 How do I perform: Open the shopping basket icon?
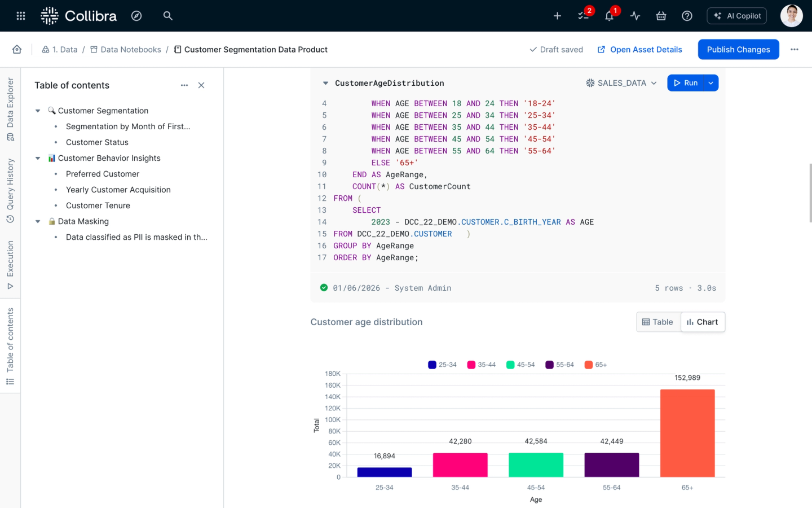(x=661, y=16)
